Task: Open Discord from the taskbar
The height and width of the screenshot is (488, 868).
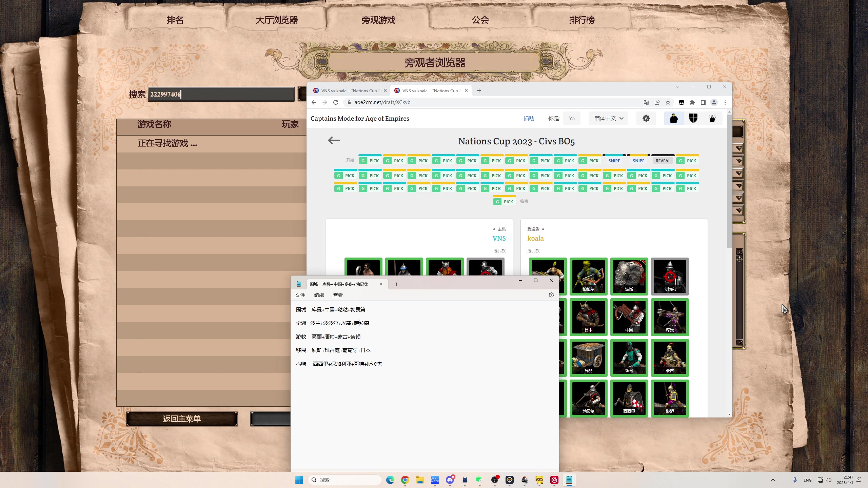Action: 450,480
